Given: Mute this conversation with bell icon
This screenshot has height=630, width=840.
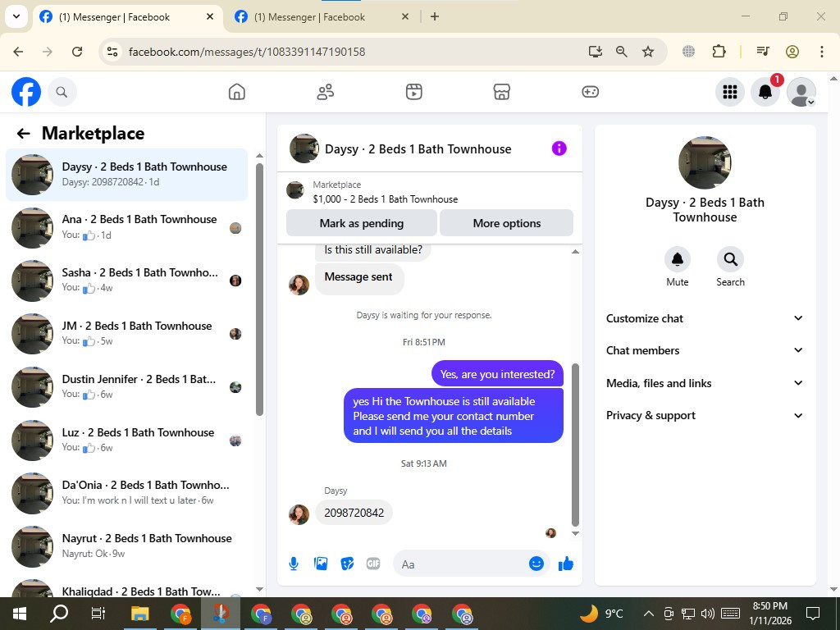Looking at the screenshot, I should [677, 259].
